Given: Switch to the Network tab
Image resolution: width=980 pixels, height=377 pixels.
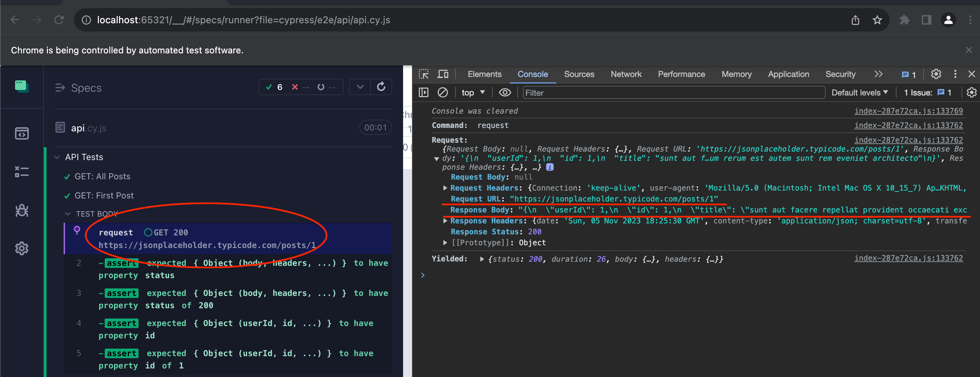Looking at the screenshot, I should point(626,74).
